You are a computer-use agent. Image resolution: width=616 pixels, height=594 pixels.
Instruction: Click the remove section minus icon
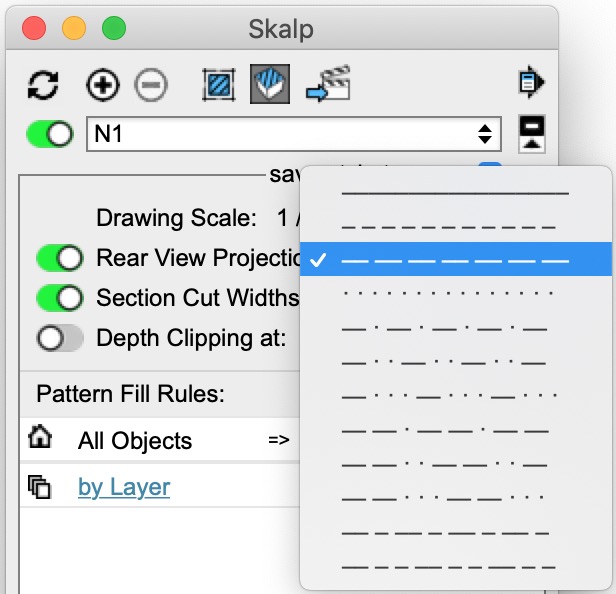151,85
